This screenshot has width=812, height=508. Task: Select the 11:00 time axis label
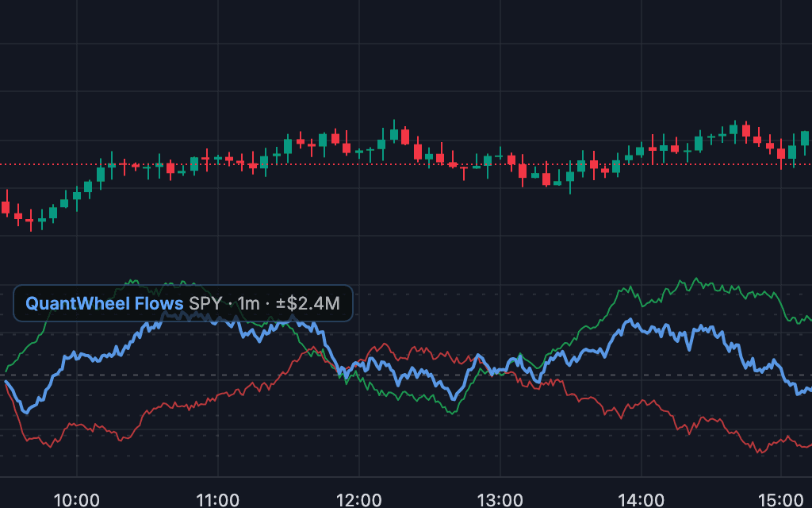pyautogui.click(x=217, y=501)
